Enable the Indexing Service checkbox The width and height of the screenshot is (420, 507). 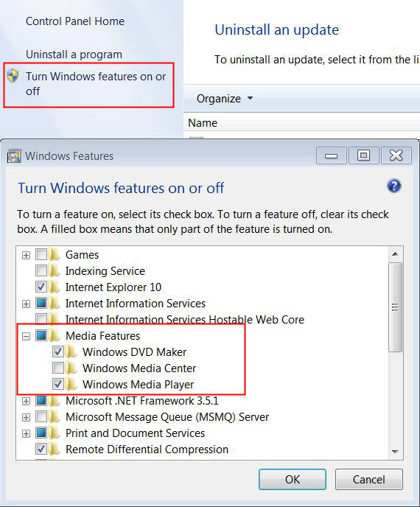[x=41, y=270]
